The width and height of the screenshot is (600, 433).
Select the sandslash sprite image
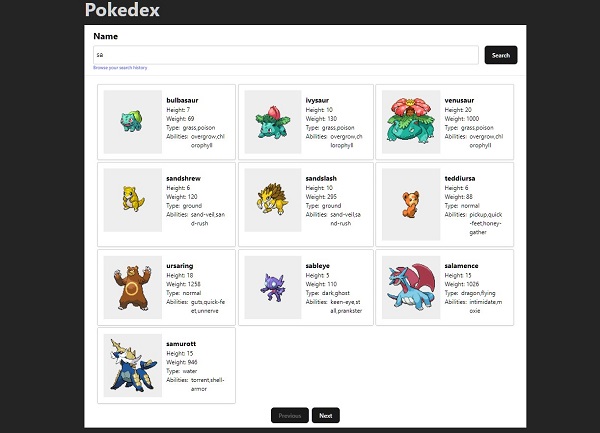(273, 200)
